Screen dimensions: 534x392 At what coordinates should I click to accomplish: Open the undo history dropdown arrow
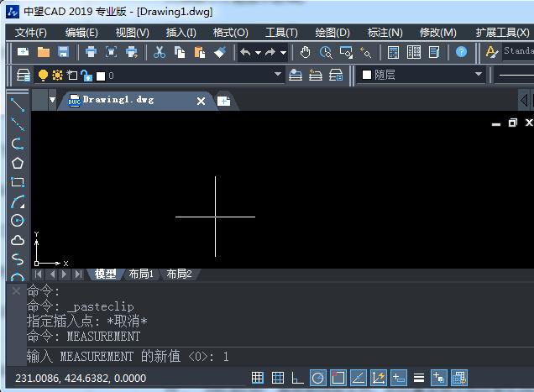tap(258, 53)
